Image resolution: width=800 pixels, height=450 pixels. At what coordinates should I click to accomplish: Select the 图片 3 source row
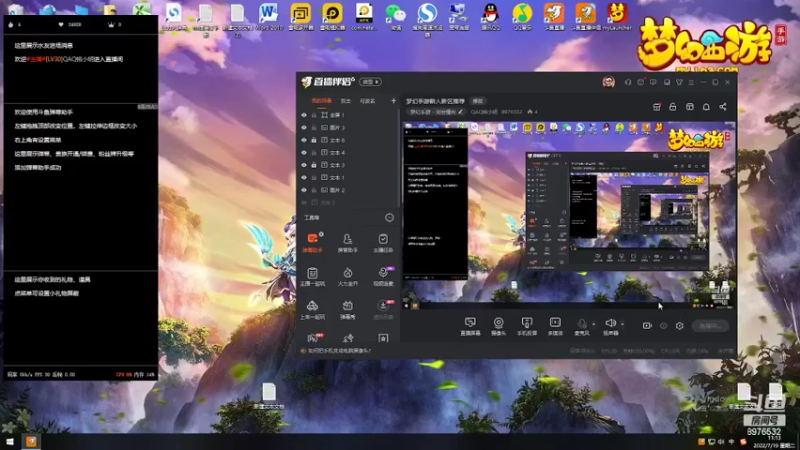[349, 128]
